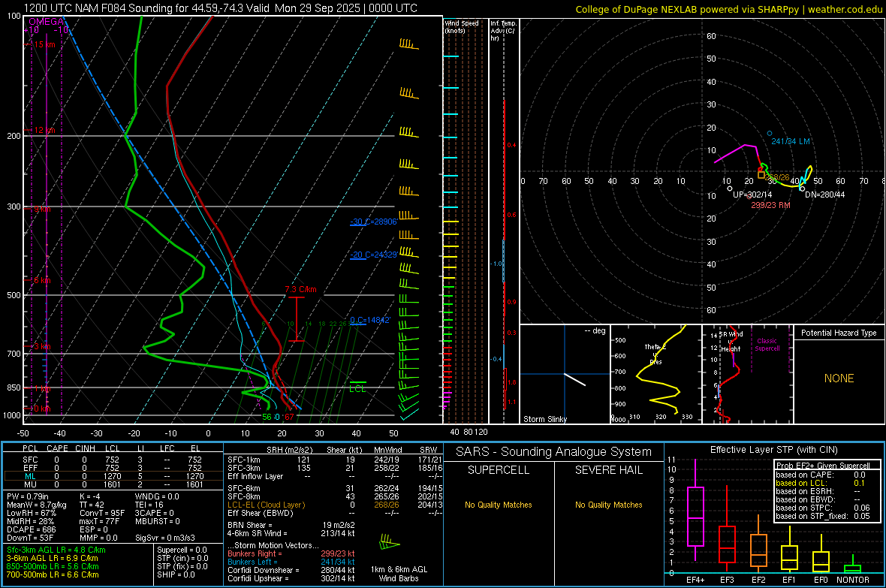Click the MeanW = 8.7g/kg value
Viewport: 886px width, 588px height.
(x=37, y=505)
